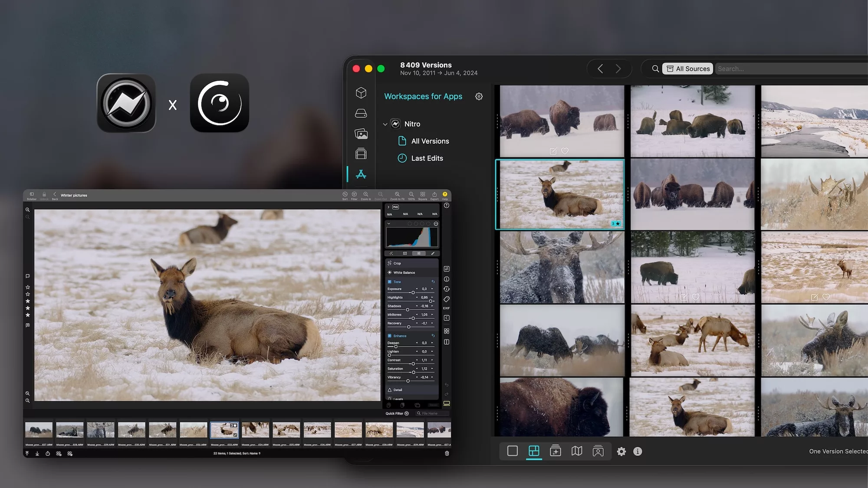The height and width of the screenshot is (488, 868).
Task: Click the Zoom to Fit icon
Action: [397, 195]
